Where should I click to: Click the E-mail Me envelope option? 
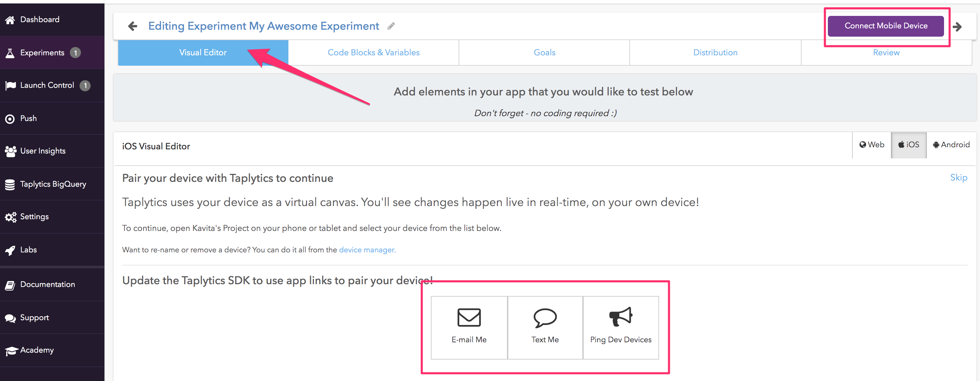coord(469,327)
